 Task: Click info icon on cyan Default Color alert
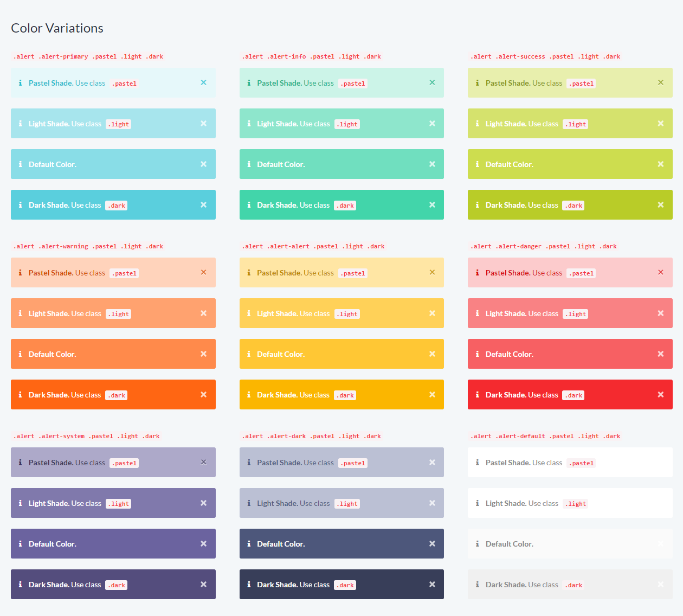[21, 164]
